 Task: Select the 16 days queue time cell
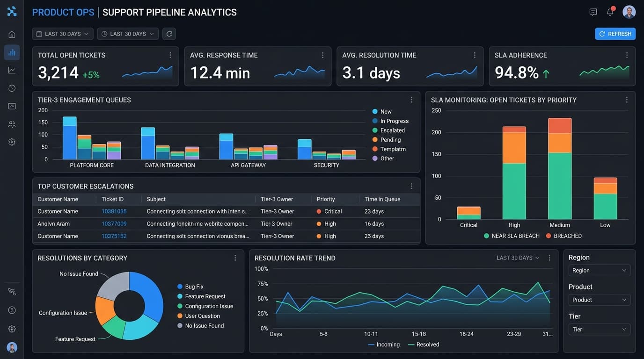pos(374,224)
